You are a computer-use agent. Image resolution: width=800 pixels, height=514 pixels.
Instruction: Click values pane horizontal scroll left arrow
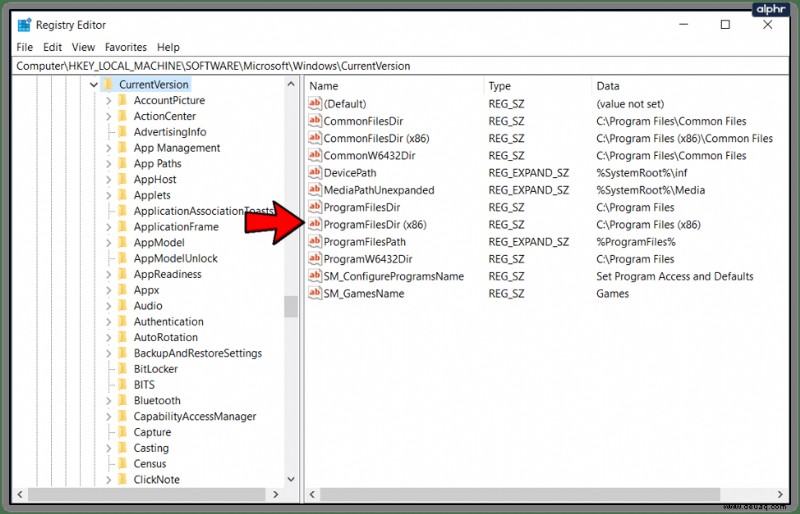click(x=312, y=495)
